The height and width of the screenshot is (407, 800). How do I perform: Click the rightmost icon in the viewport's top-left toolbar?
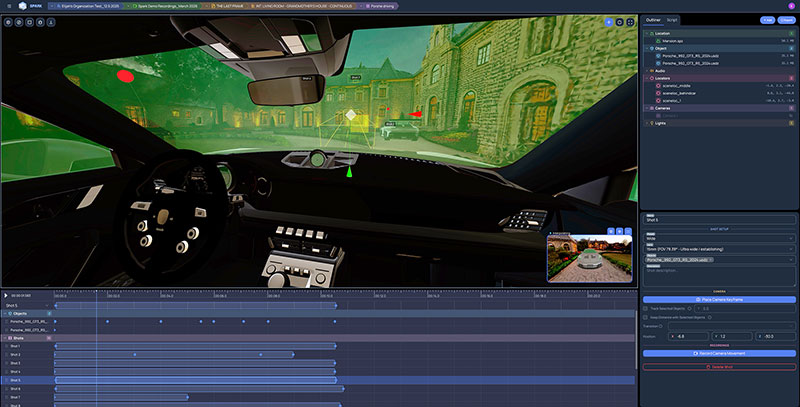click(51, 22)
